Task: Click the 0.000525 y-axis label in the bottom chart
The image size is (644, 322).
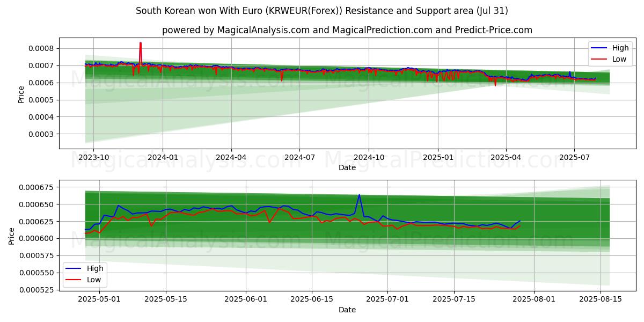Action: [x=36, y=290]
